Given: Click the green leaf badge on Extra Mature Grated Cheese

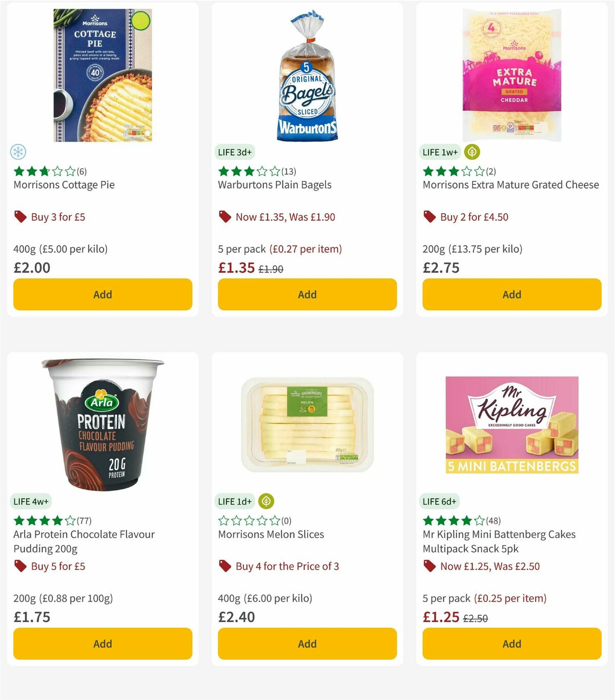Looking at the screenshot, I should (471, 152).
